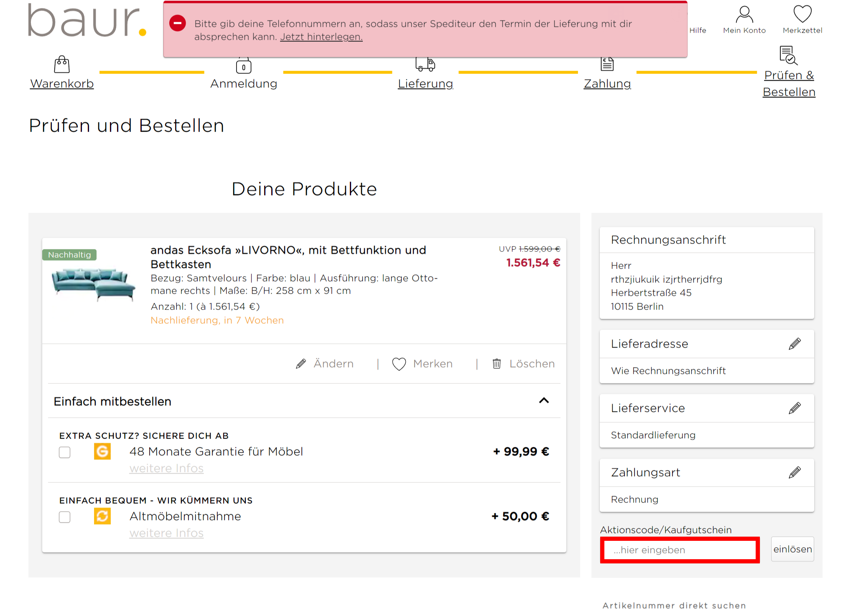Viewport: 861px width, 616px height.
Task: Open weitere Infos for Altmöbelmitnahme
Action: 166,533
